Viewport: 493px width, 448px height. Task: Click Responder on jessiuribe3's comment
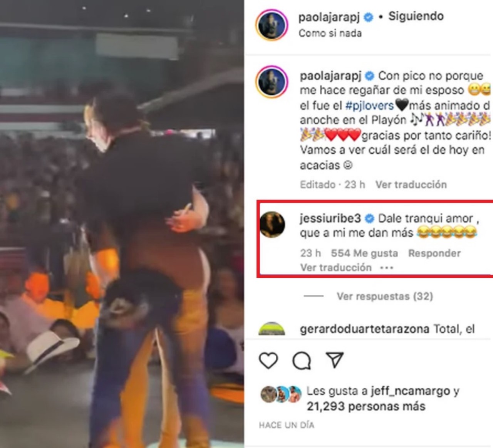coord(434,253)
